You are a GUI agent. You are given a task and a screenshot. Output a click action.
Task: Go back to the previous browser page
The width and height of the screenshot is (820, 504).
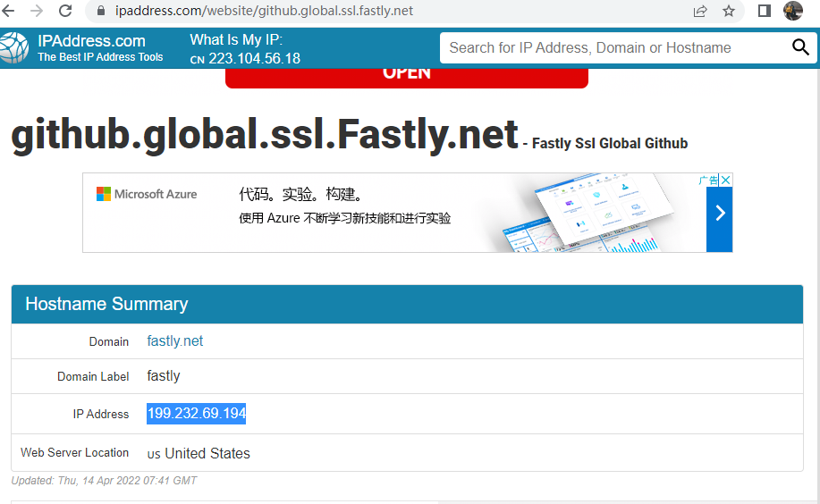click(7, 11)
